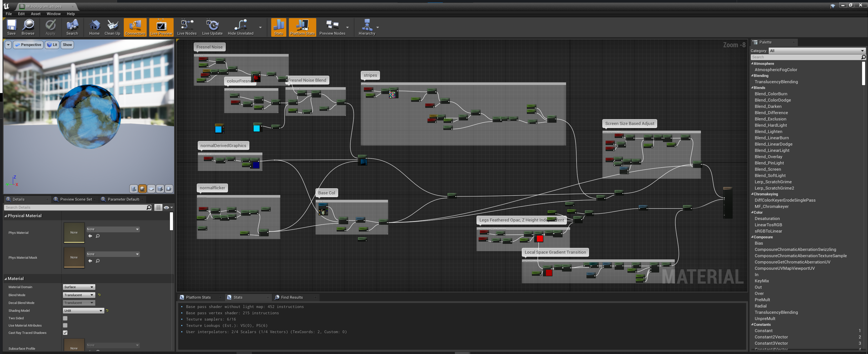This screenshot has width=868, height=354.
Task: Switch to the Find Results tab
Action: (291, 297)
